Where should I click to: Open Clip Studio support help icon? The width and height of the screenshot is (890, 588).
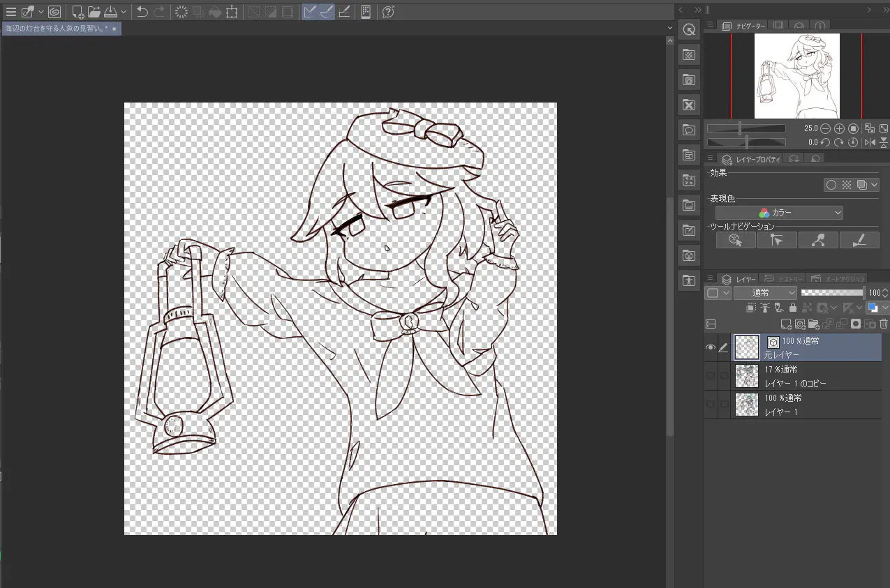pos(389,12)
